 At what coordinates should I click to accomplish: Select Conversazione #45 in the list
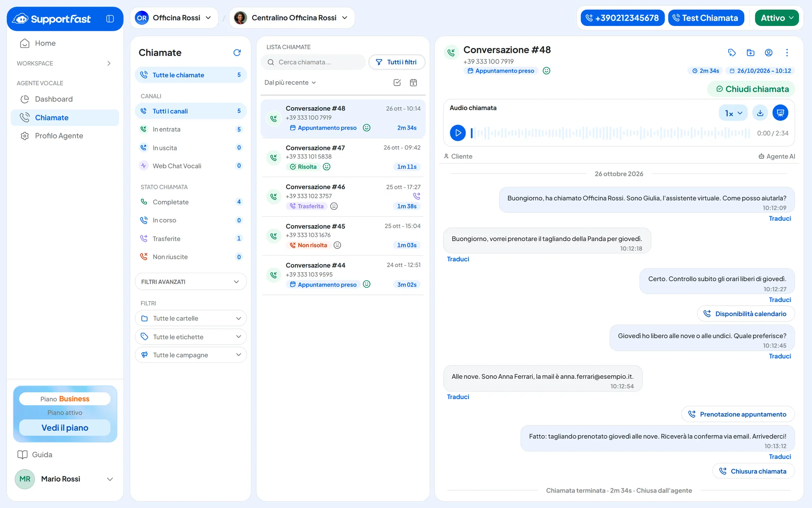pos(343,236)
